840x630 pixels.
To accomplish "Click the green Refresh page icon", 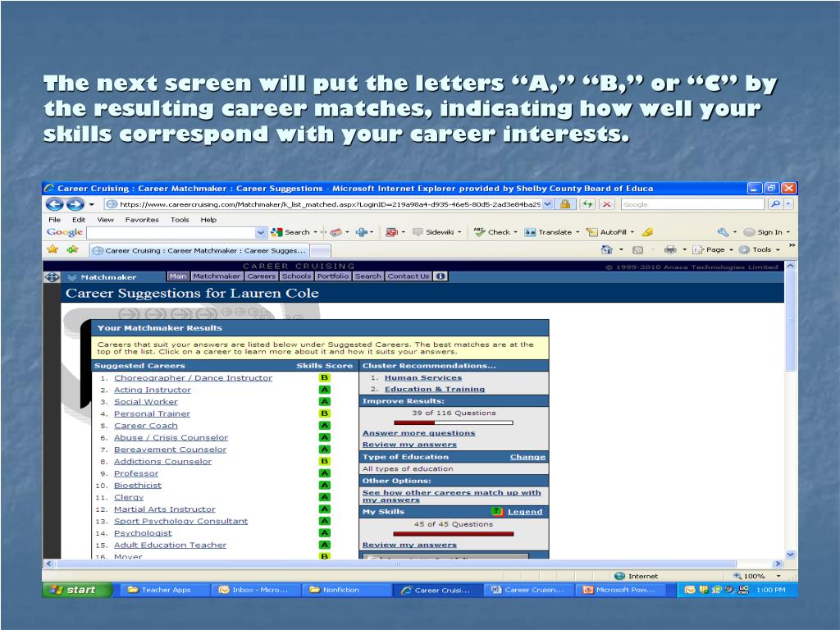I will [x=588, y=204].
